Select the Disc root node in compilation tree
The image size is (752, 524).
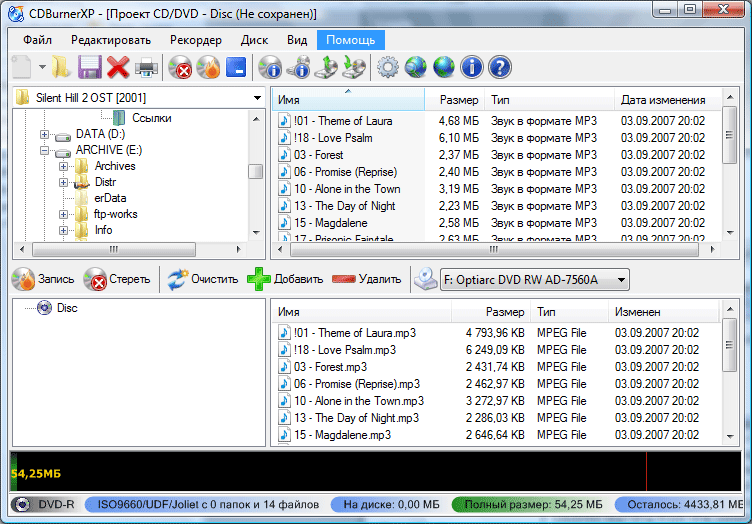click(x=67, y=308)
